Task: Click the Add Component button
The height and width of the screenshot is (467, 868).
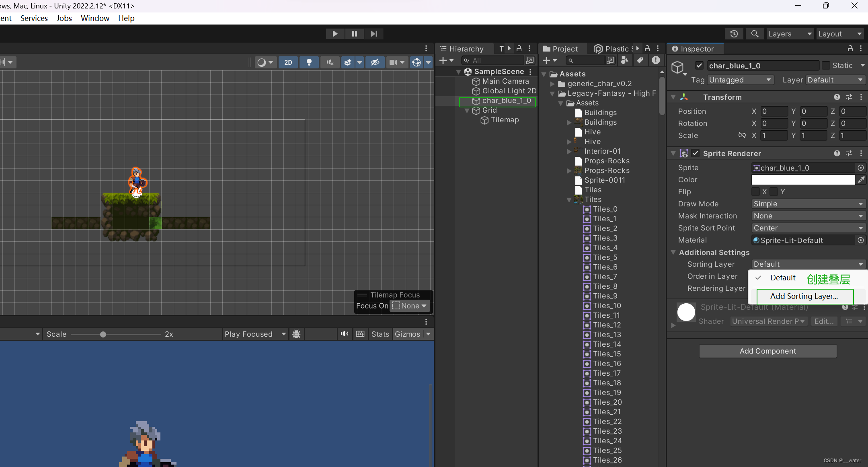Action: tap(767, 351)
